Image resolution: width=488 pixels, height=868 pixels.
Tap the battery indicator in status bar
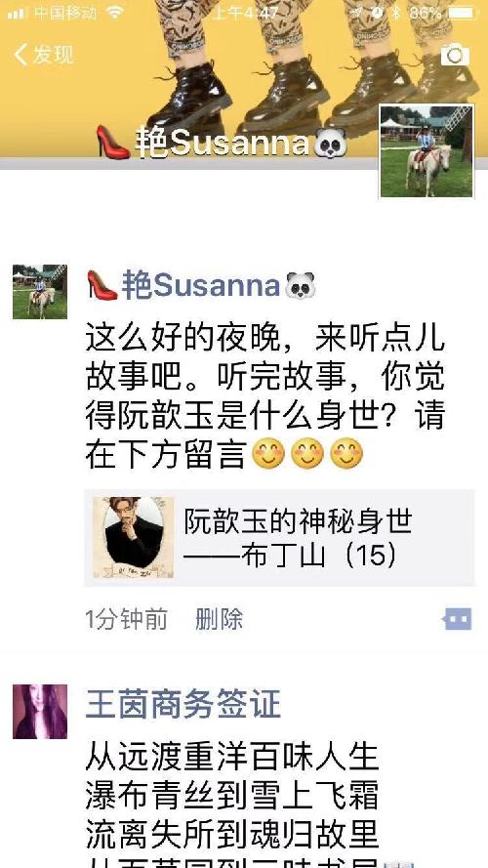point(463,13)
